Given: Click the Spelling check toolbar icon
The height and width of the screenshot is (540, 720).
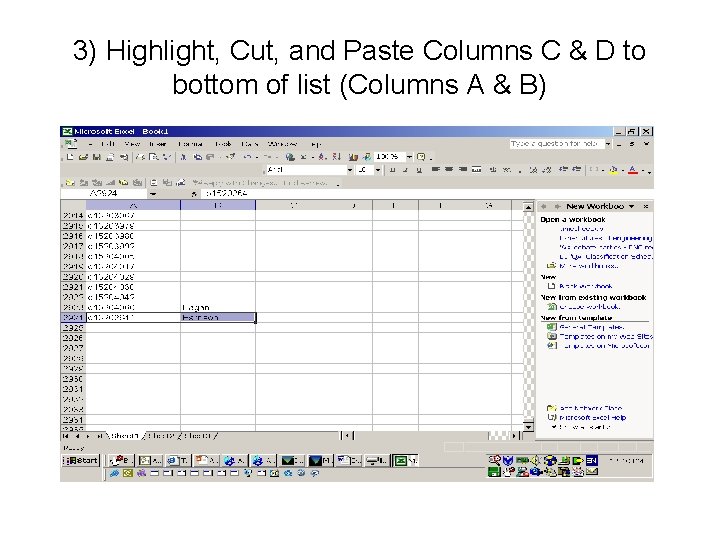Looking at the screenshot, I should pos(167,157).
